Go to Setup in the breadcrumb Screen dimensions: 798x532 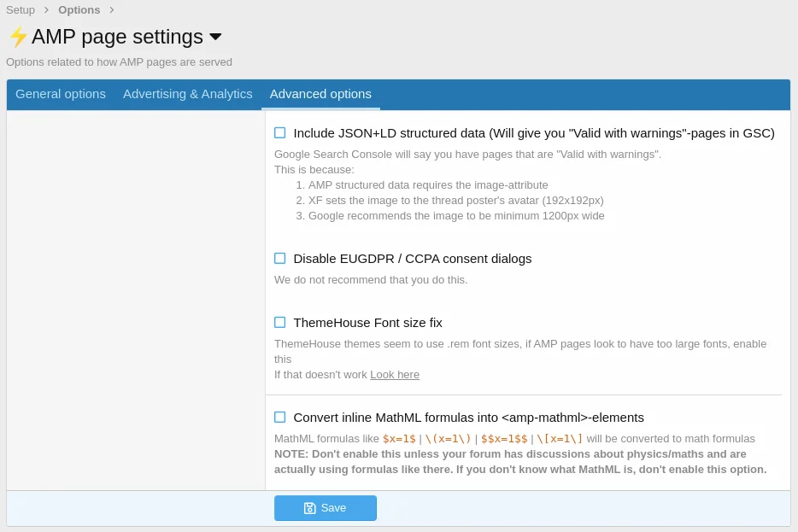(21, 10)
